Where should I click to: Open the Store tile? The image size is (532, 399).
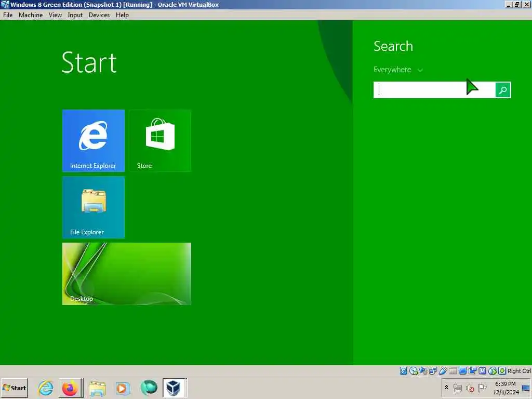point(160,140)
